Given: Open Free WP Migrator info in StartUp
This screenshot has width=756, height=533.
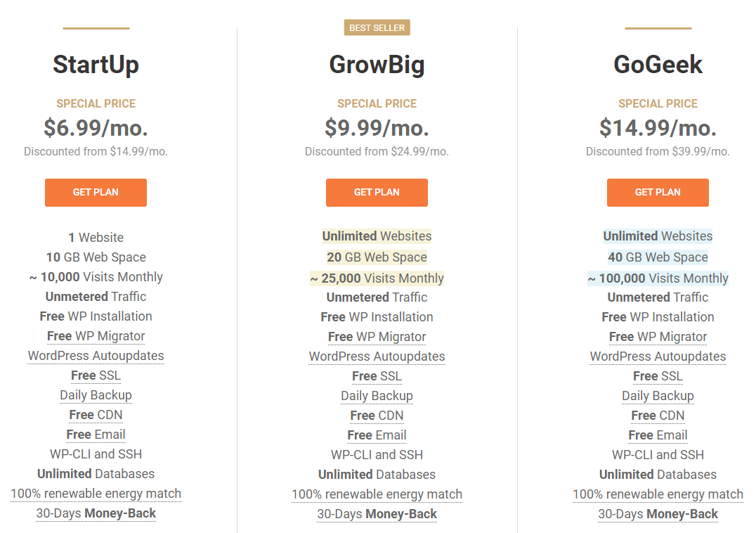Looking at the screenshot, I should click(x=96, y=336).
